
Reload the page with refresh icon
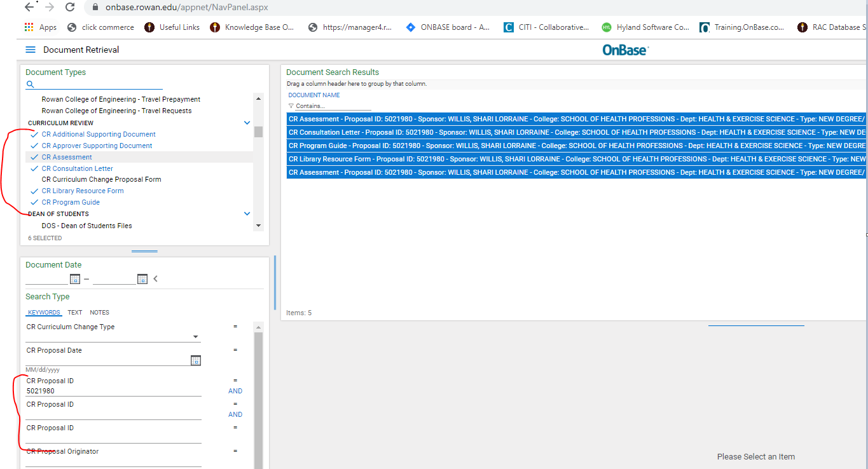click(x=70, y=7)
